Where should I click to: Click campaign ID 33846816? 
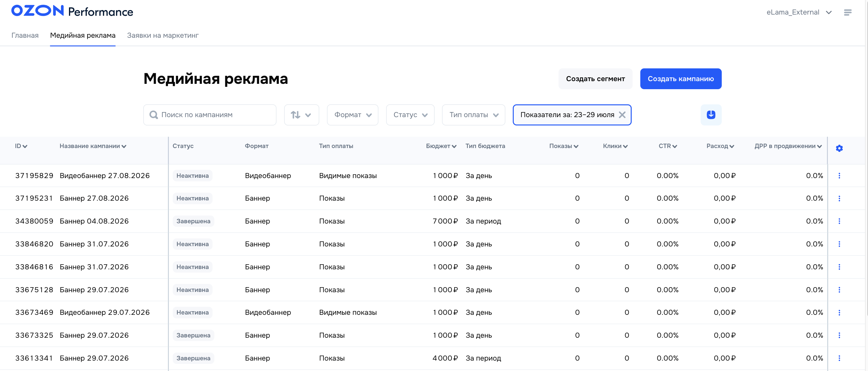pyautogui.click(x=34, y=267)
